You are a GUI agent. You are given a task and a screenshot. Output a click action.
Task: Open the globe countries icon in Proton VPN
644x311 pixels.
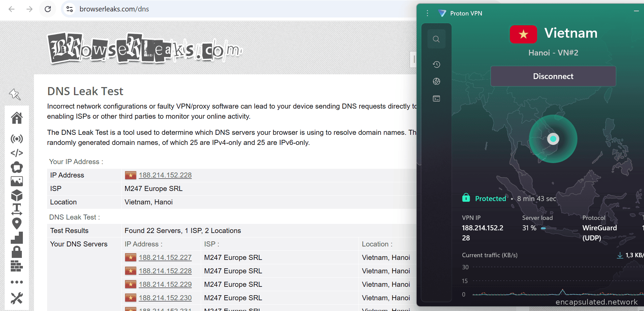[x=437, y=81]
